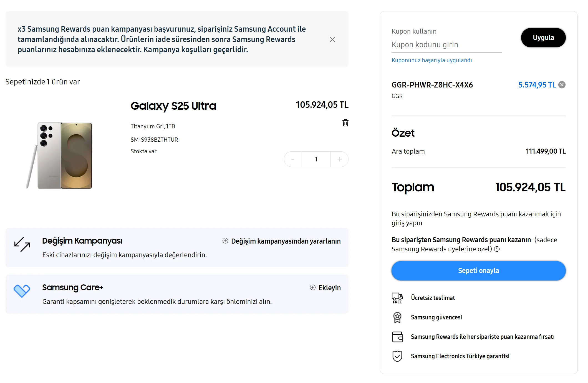Image resolution: width=588 pixels, height=383 pixels.
Task: Click the Samsung güvencesi badge icon
Action: tap(397, 317)
